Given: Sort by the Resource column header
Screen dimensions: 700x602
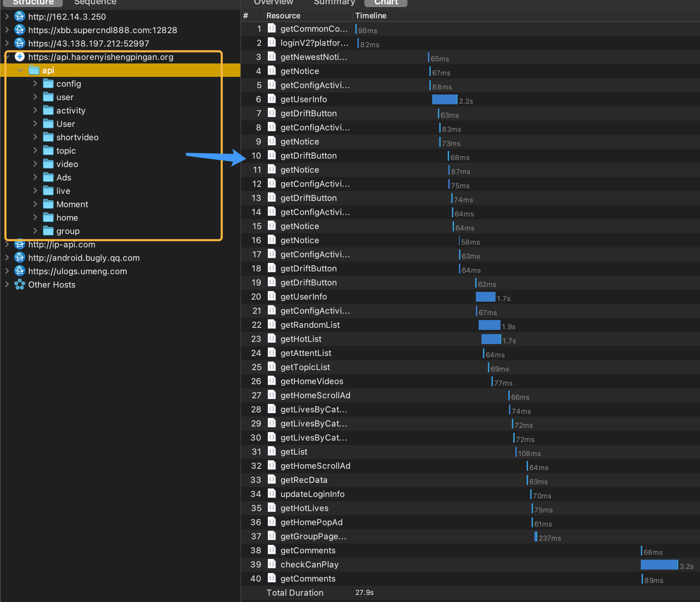Looking at the screenshot, I should [x=283, y=16].
